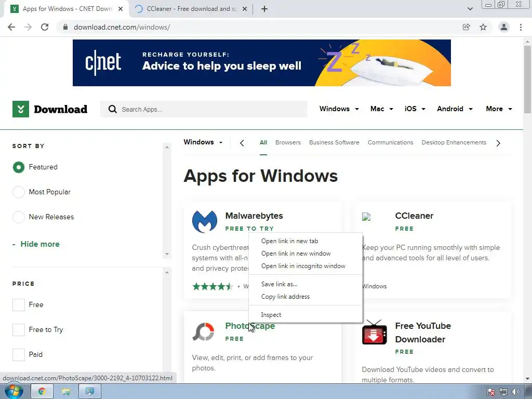Click the share page icon in address bar
Screen dimensions: 532x399
coord(467,27)
